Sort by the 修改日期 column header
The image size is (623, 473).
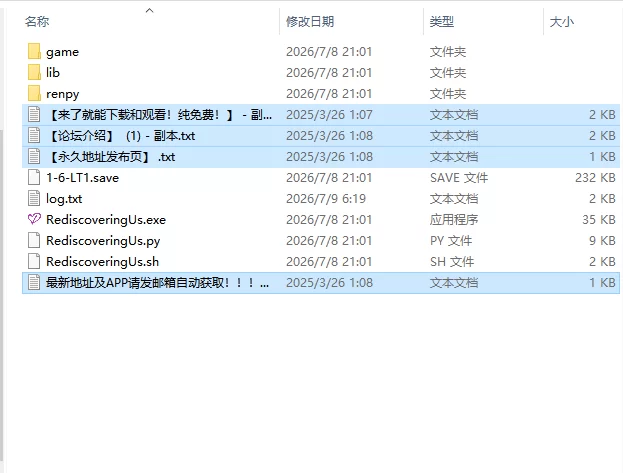click(310, 21)
